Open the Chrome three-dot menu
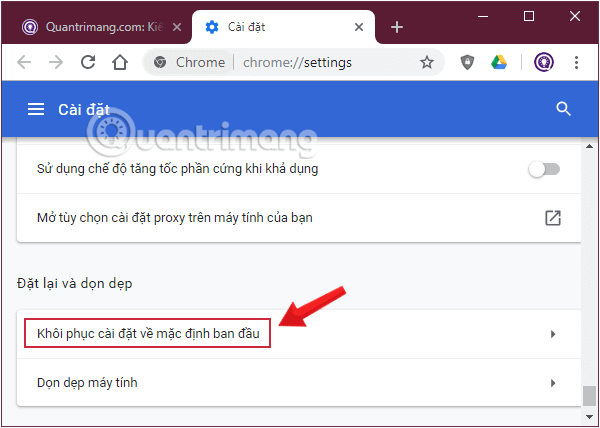The width and height of the screenshot is (600, 428). [576, 62]
